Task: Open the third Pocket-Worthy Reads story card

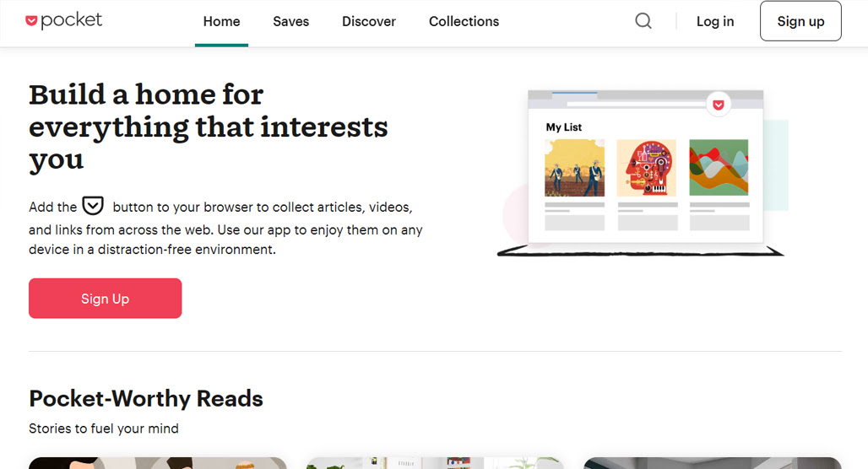Action: coord(713,463)
